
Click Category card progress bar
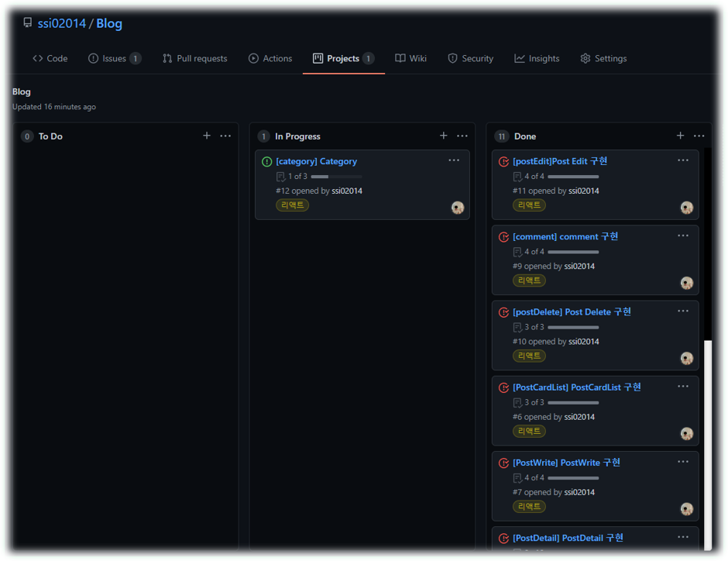click(x=337, y=177)
